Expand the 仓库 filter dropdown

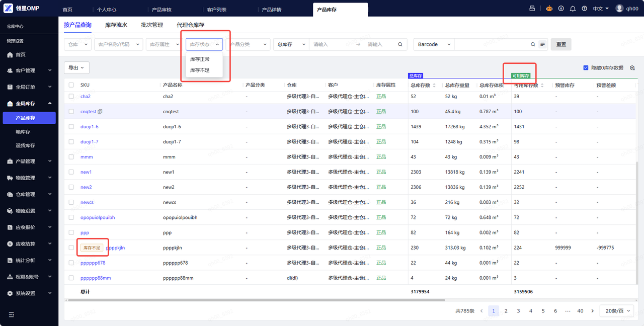[x=77, y=44]
